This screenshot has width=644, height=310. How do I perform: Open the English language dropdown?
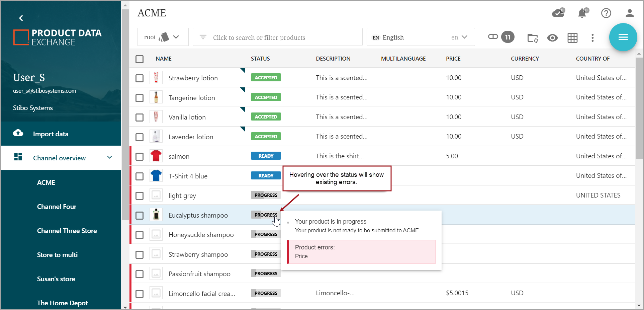[x=421, y=37]
